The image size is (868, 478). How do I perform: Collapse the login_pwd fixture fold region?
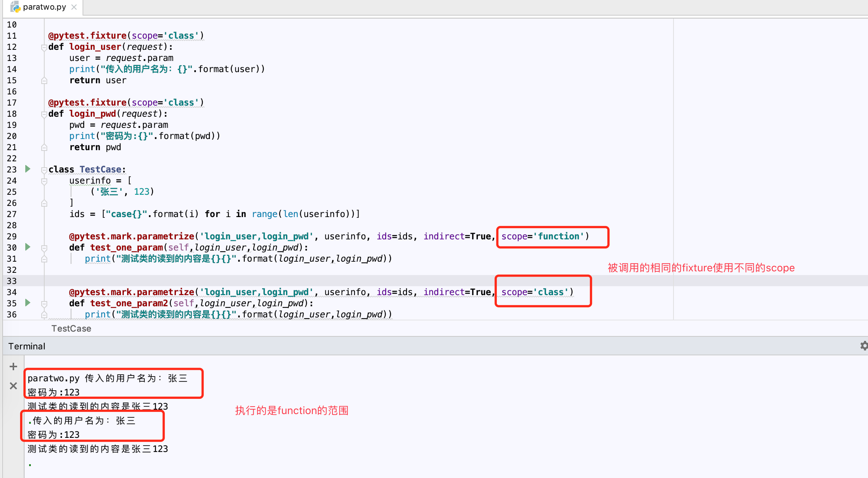44,114
